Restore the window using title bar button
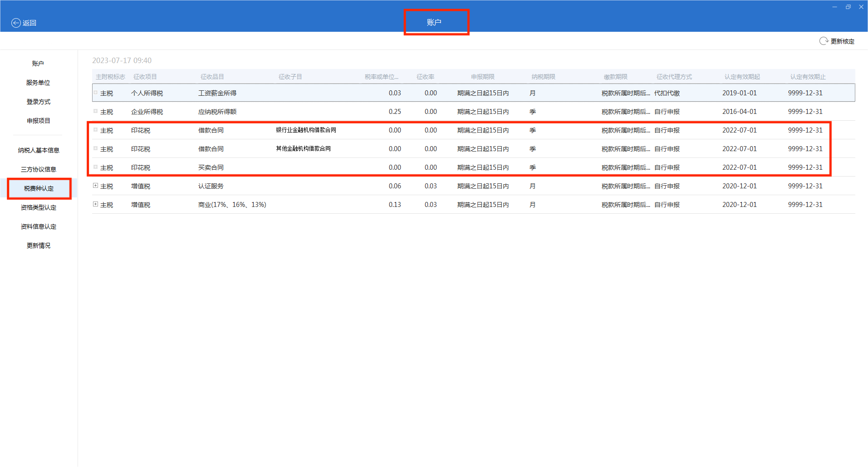The height and width of the screenshot is (467, 868). click(848, 7)
